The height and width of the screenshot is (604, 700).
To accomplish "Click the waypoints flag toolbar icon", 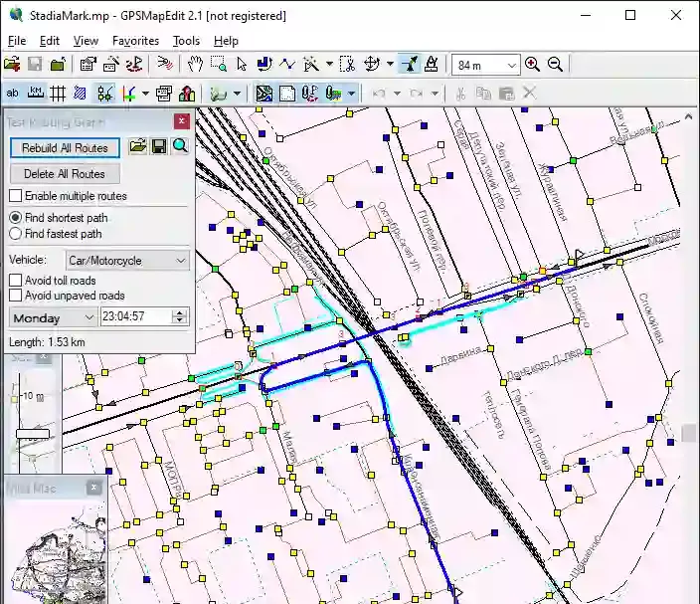I will (134, 65).
